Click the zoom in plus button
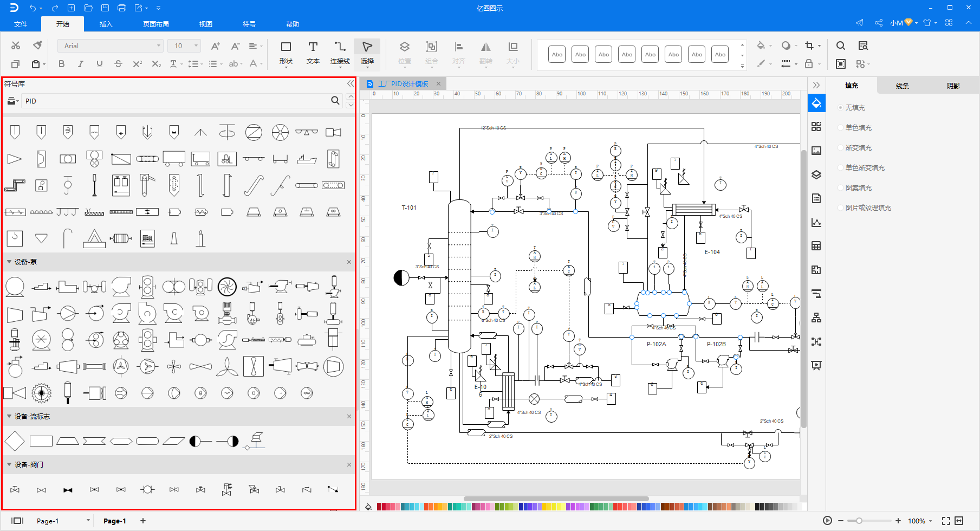Image resolution: width=980 pixels, height=531 pixels. pos(898,521)
